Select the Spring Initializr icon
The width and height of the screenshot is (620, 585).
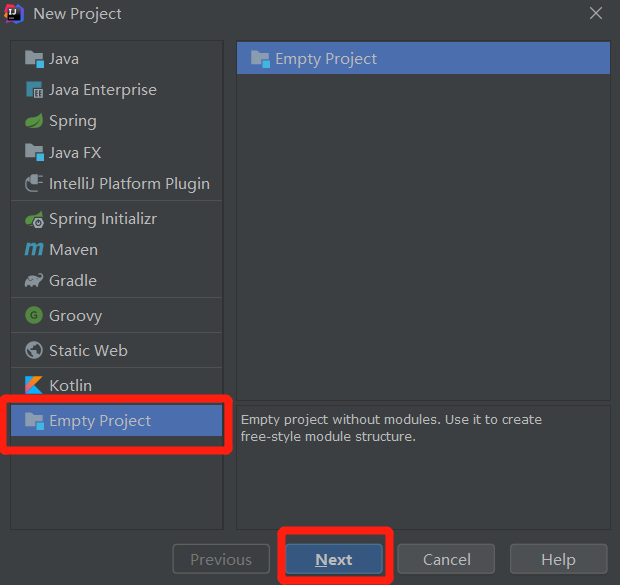34,218
